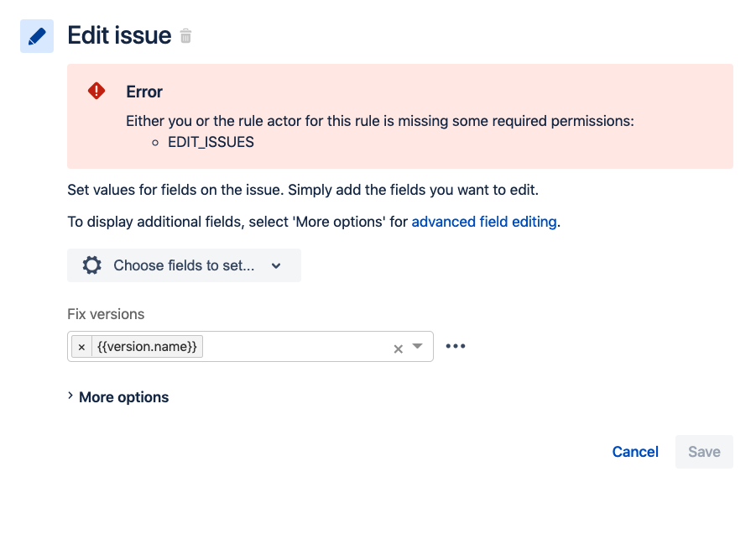
Task: Click the Edit issue title
Action: [119, 35]
